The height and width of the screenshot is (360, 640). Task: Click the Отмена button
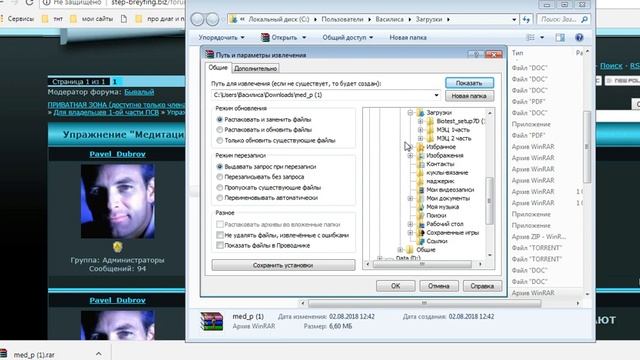point(439,286)
